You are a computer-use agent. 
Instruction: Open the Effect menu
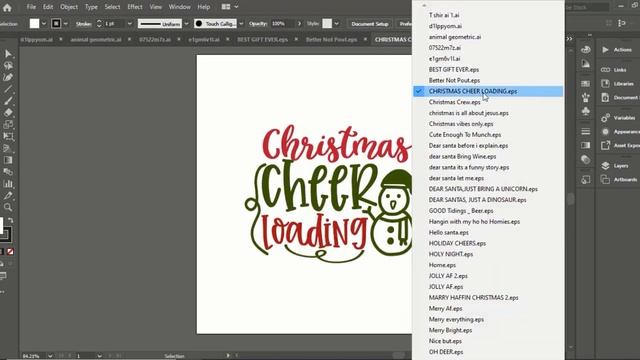pos(135,7)
